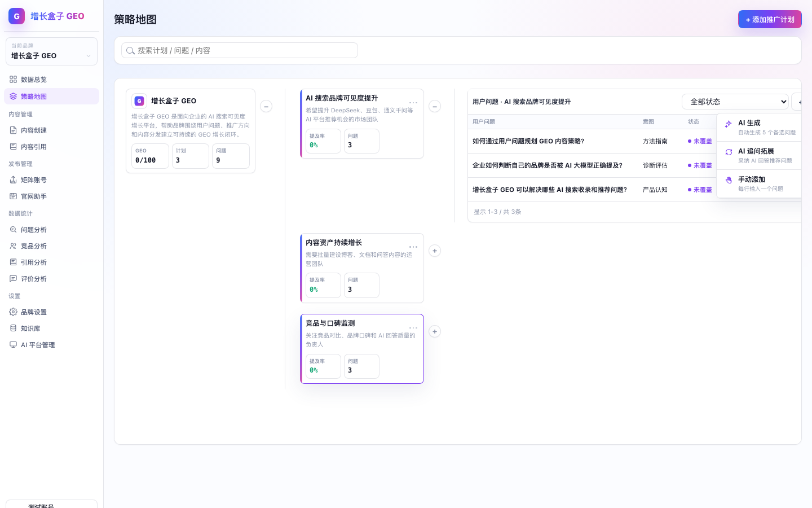Choose AI 追问拓展 from the add menu
The image size is (812, 508).
pos(760,156)
